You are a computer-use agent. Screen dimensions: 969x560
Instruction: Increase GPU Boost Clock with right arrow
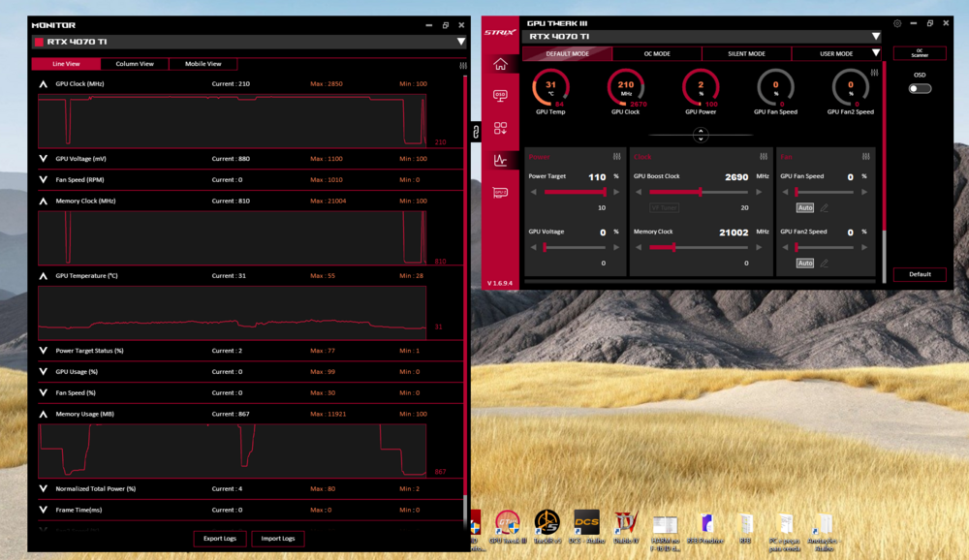pyautogui.click(x=759, y=192)
